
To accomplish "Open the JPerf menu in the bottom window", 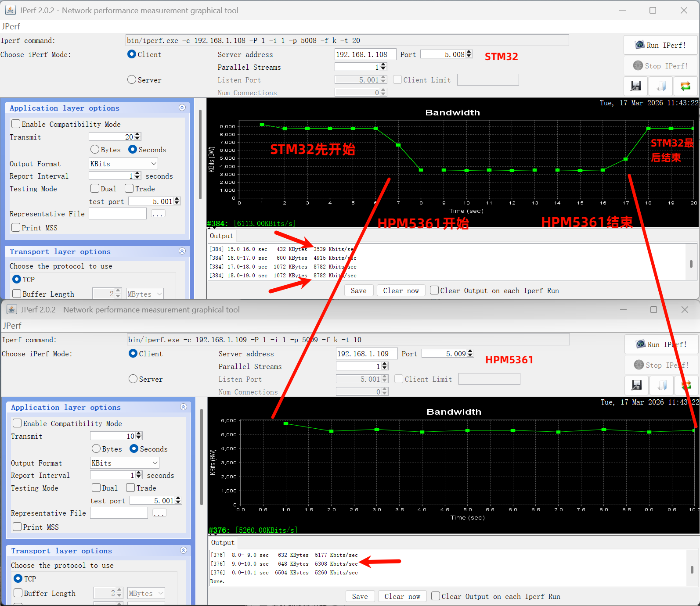I will click(x=12, y=326).
